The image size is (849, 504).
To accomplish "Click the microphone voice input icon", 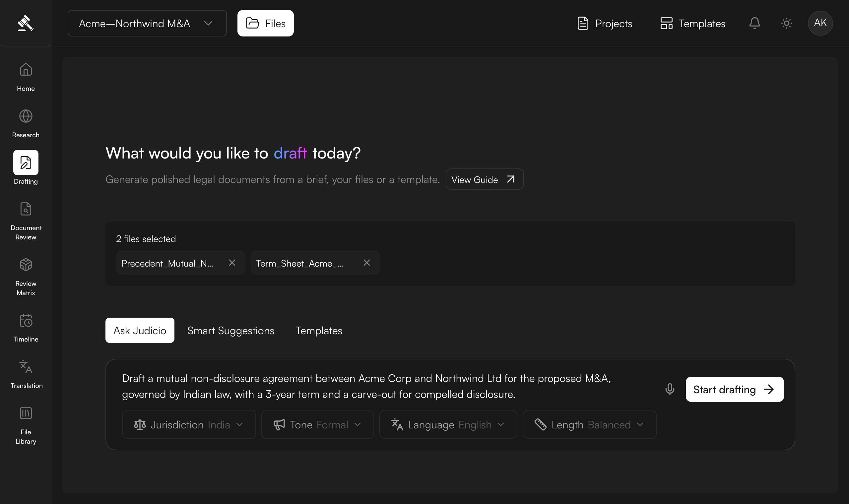I will (x=670, y=389).
